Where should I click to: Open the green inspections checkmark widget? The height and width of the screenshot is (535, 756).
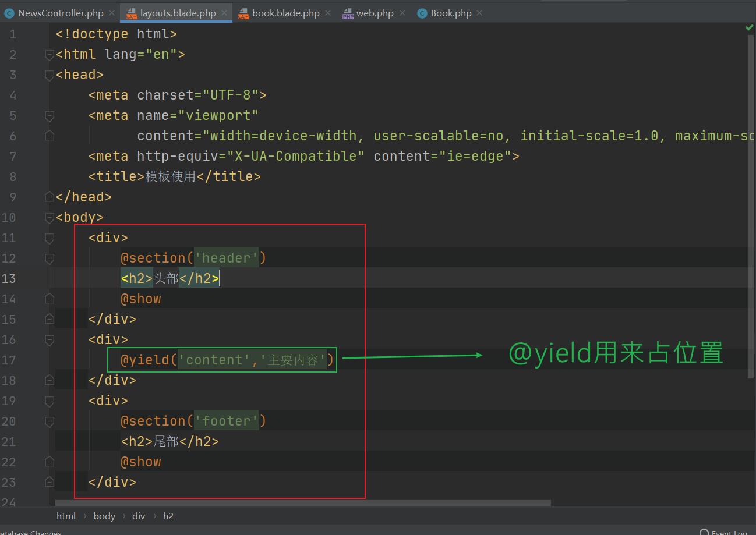[749, 28]
